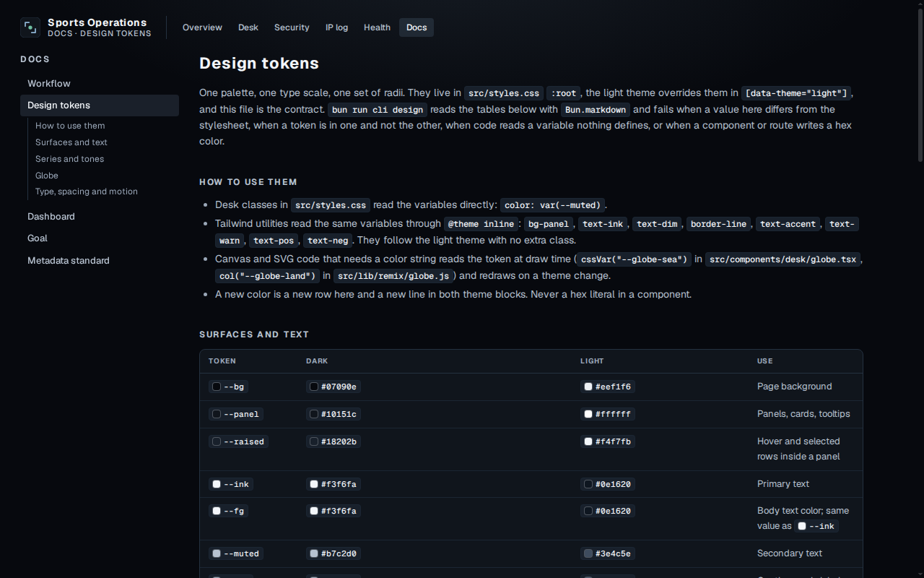Image resolution: width=924 pixels, height=578 pixels.
Task: Click the #eef1f6 light color swatch
Action: (x=588, y=387)
